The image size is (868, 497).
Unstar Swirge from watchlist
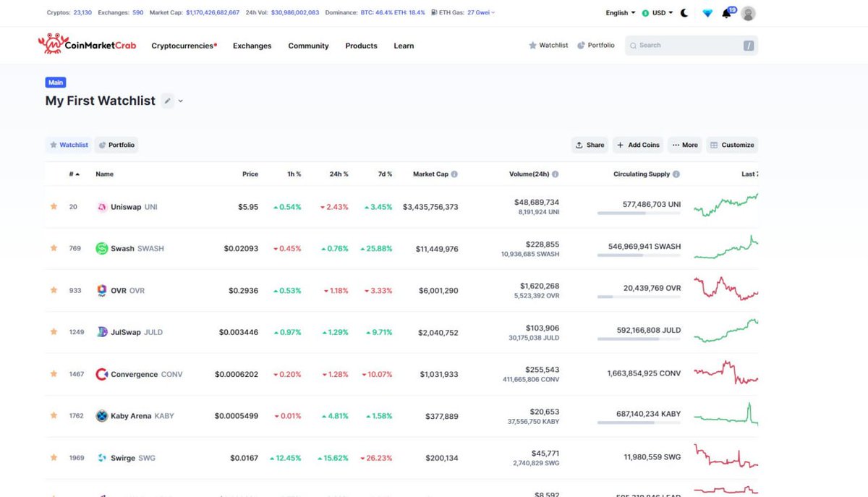click(54, 458)
